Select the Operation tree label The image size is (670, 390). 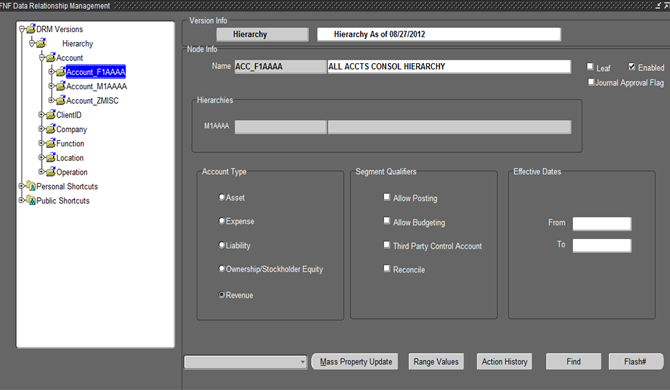[x=72, y=172]
